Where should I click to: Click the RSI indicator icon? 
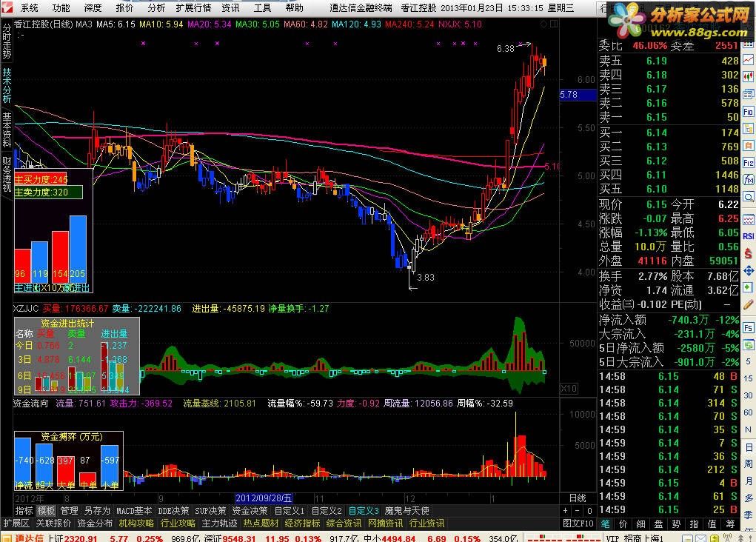click(x=749, y=236)
